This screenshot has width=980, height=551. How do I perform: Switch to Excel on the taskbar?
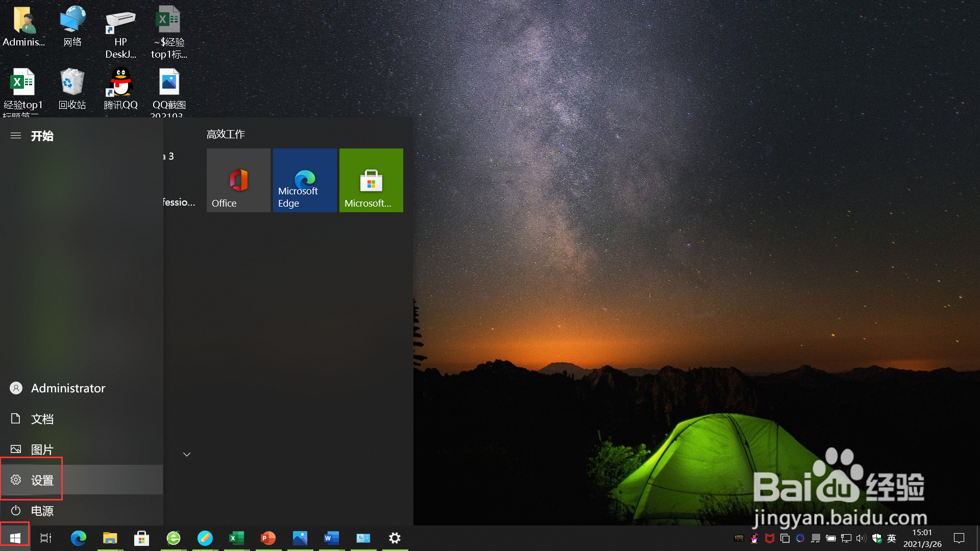[x=237, y=538]
